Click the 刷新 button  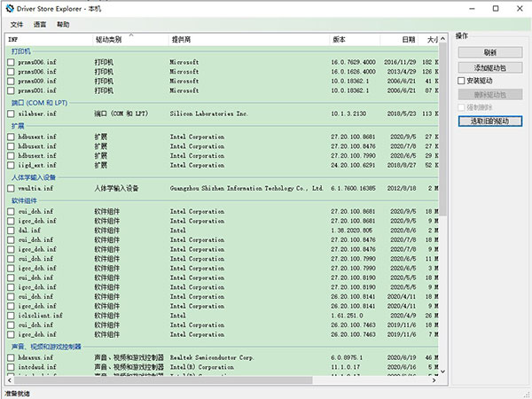coord(490,52)
